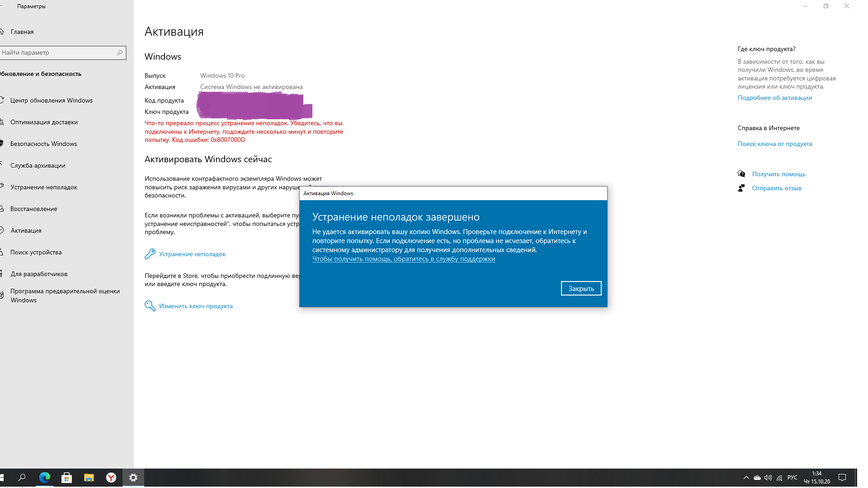Open File Explorer from the taskbar

click(x=89, y=478)
